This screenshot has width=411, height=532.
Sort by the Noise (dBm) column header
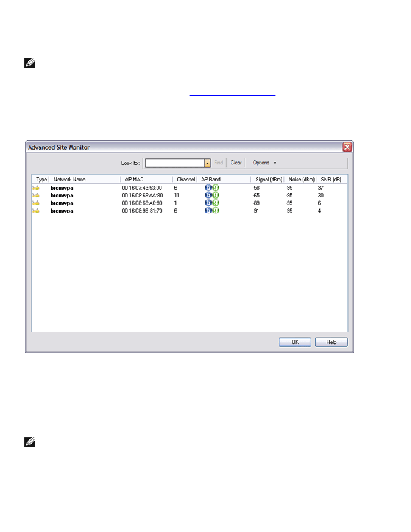pyautogui.click(x=302, y=179)
